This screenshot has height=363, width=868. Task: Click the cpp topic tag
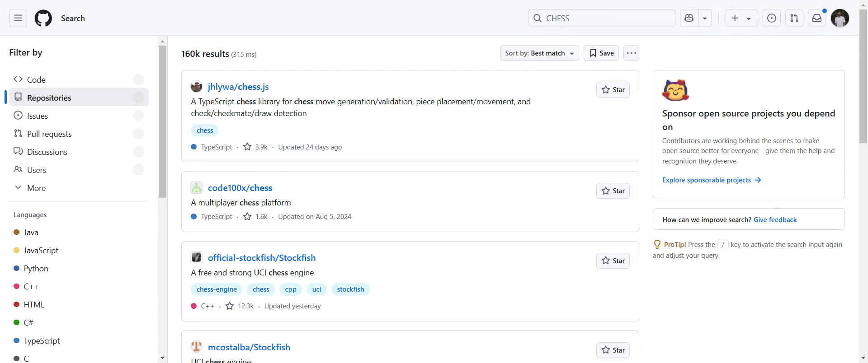click(291, 289)
